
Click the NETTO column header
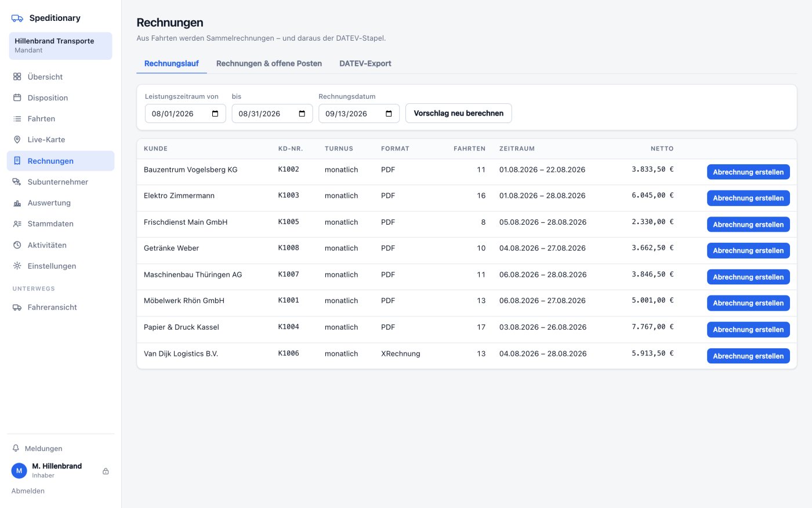coord(662,149)
